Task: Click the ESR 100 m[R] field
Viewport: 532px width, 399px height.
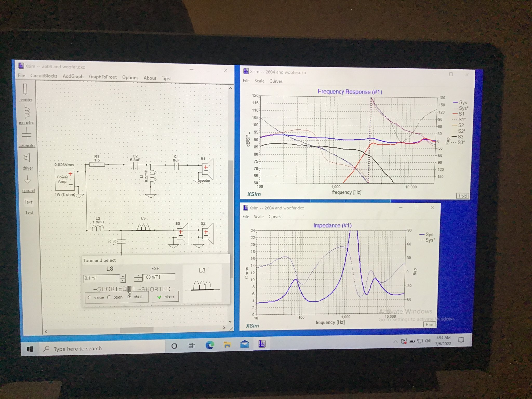Action: pos(159,277)
